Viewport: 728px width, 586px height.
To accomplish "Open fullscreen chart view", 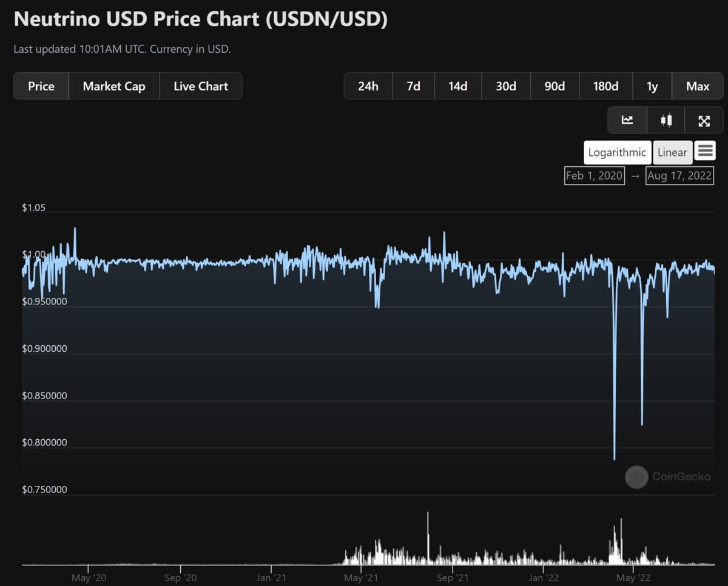I will [x=704, y=120].
